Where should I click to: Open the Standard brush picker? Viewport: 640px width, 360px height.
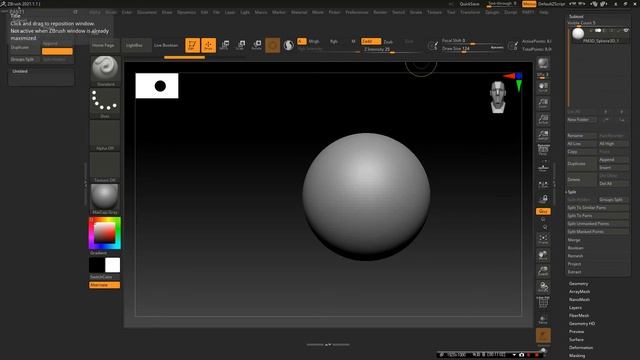105,71
